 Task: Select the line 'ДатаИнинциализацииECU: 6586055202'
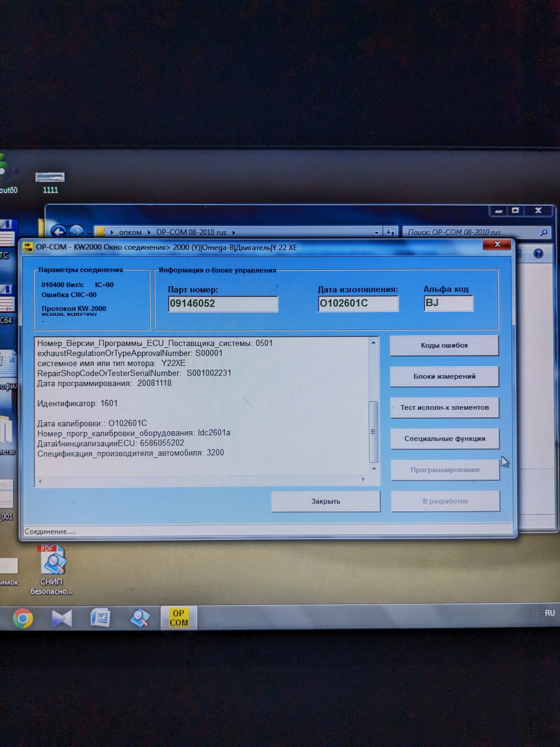(110, 443)
